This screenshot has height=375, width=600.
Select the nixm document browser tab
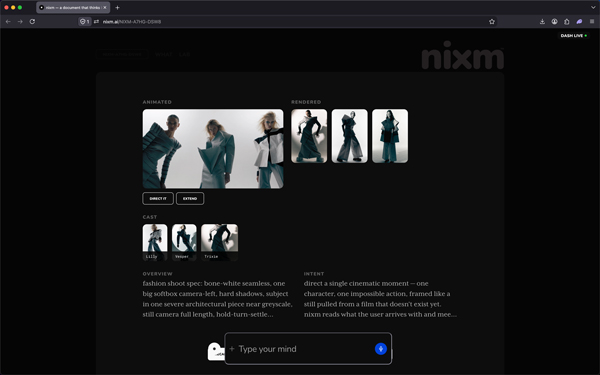73,7
